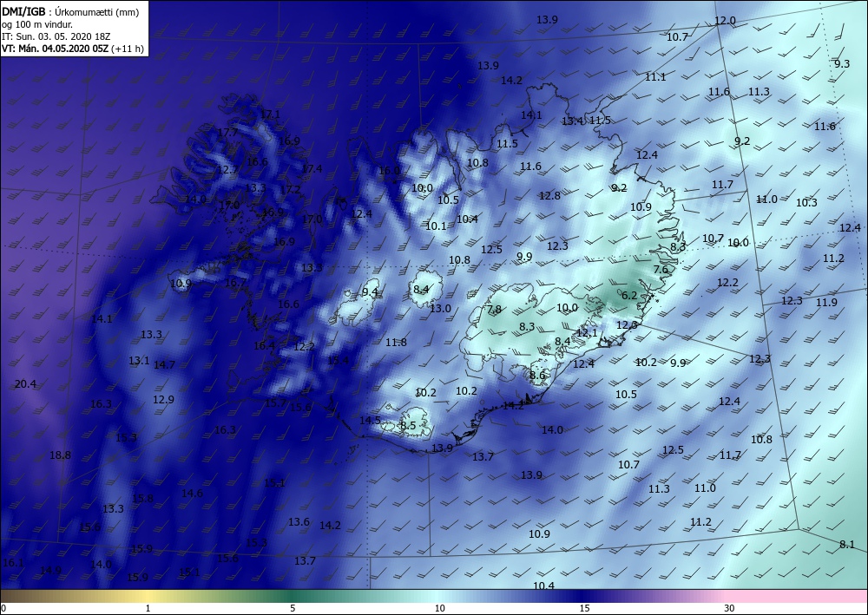Click the map value '11.8'

(x=397, y=343)
